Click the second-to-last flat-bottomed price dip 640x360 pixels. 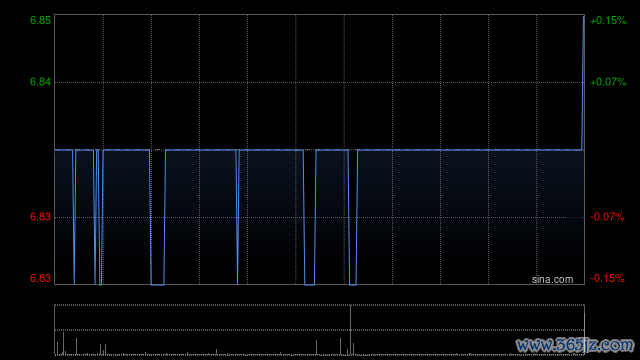pos(309,217)
